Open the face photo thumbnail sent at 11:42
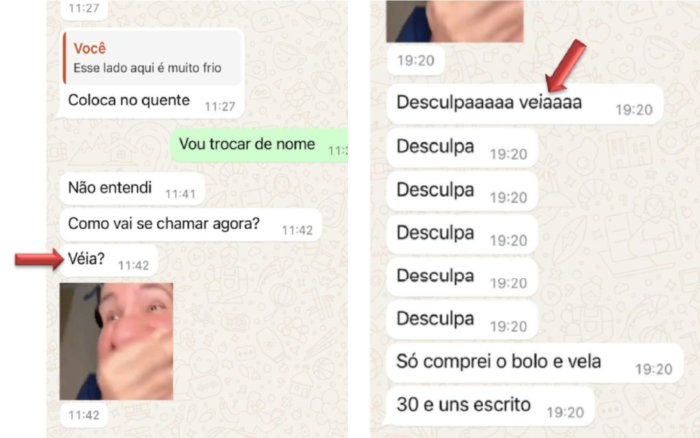The width and height of the screenshot is (700, 438). [x=117, y=341]
